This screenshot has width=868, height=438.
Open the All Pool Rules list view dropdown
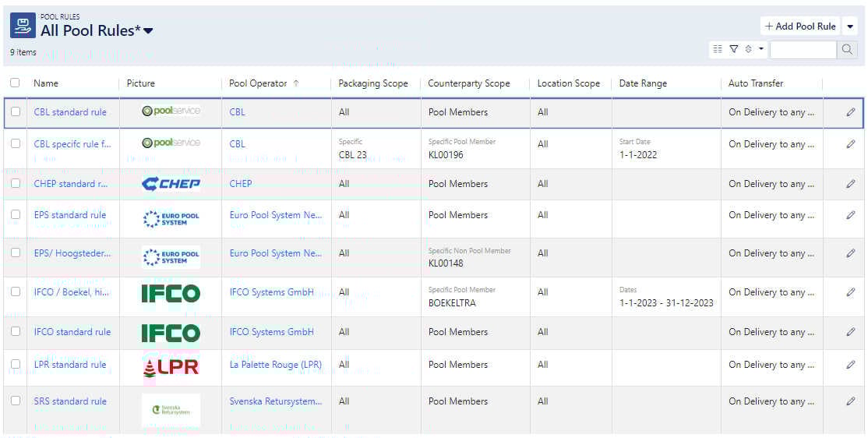[148, 31]
